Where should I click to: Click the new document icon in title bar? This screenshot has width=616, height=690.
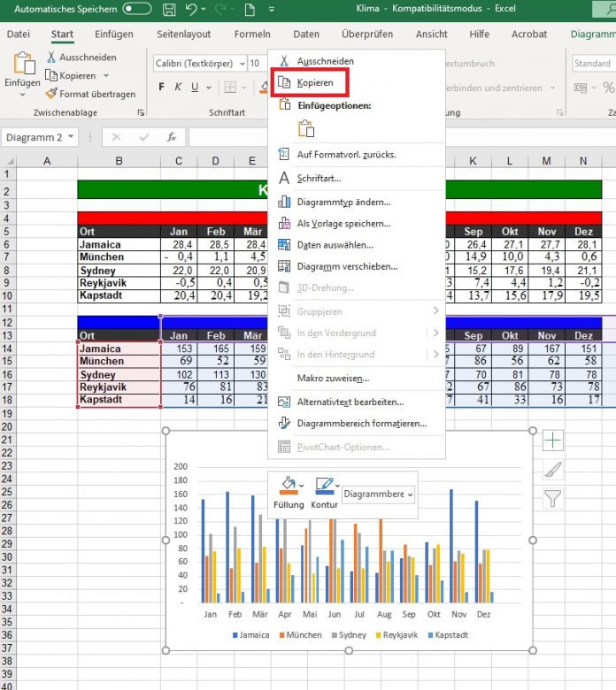coord(250,9)
